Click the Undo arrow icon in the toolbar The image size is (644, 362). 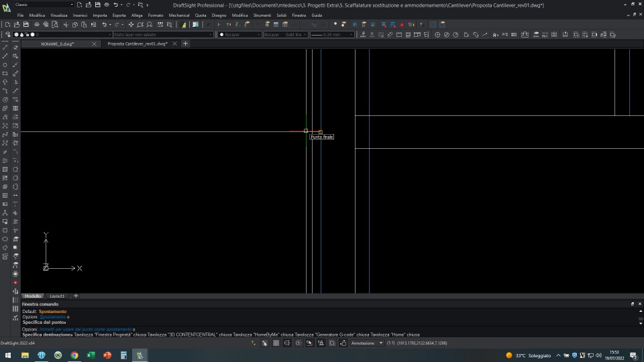104,25
